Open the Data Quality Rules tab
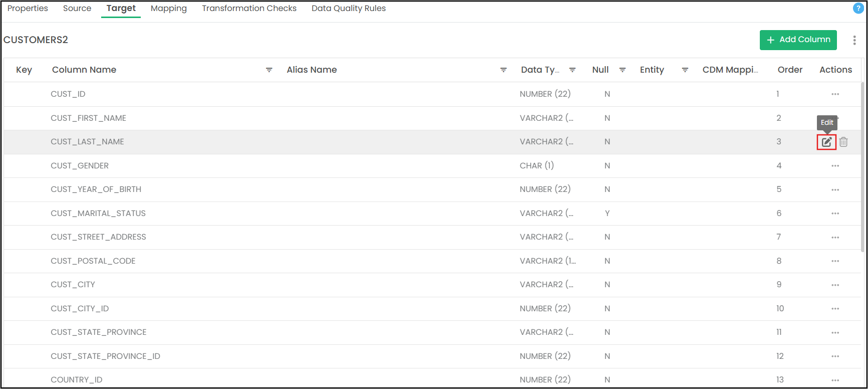 coord(349,9)
